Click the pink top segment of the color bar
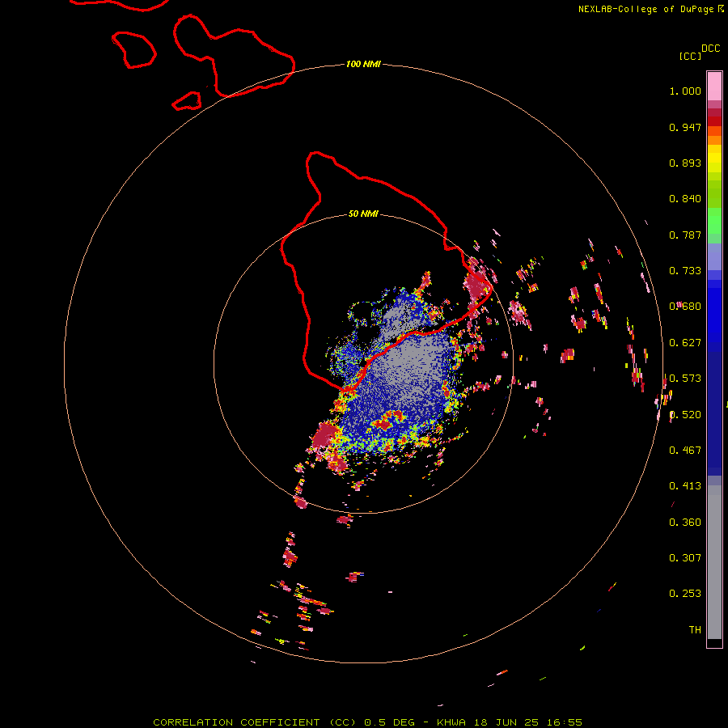 coord(714,87)
